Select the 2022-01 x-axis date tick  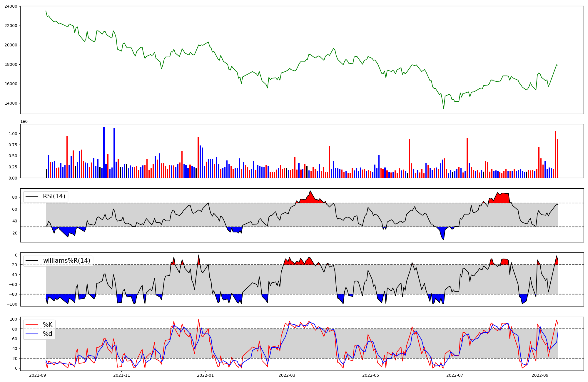(206, 375)
